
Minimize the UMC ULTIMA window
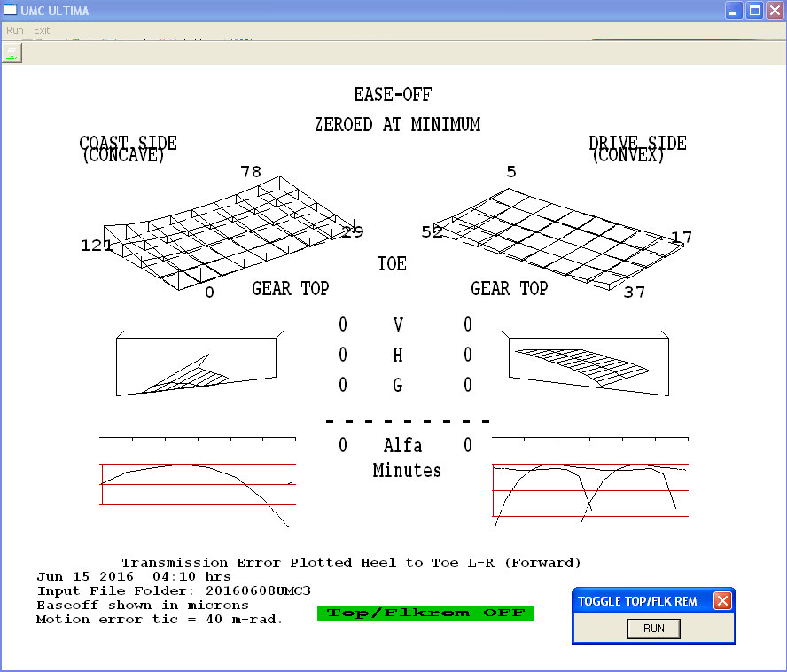click(x=734, y=11)
